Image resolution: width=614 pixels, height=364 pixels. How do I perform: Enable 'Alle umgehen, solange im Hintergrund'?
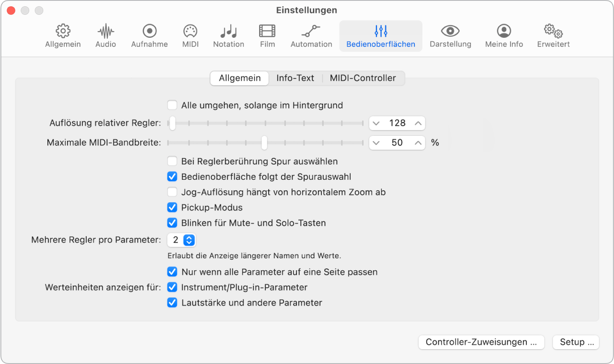pyautogui.click(x=172, y=105)
